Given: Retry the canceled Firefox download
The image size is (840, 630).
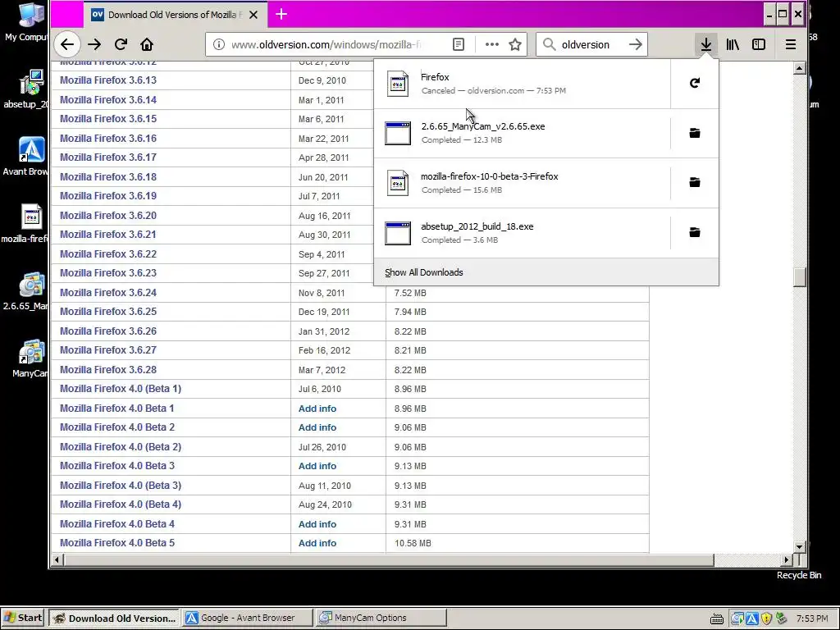Looking at the screenshot, I should click(x=695, y=83).
